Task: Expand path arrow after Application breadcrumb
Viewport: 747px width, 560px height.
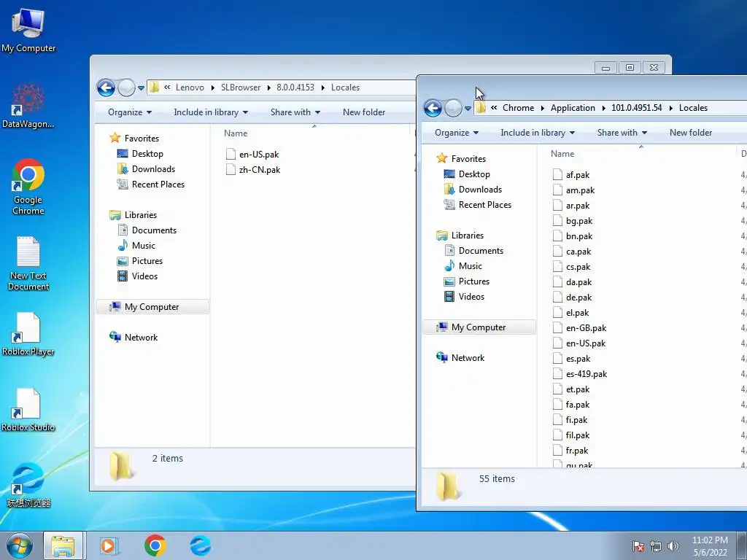Action: tap(603, 108)
